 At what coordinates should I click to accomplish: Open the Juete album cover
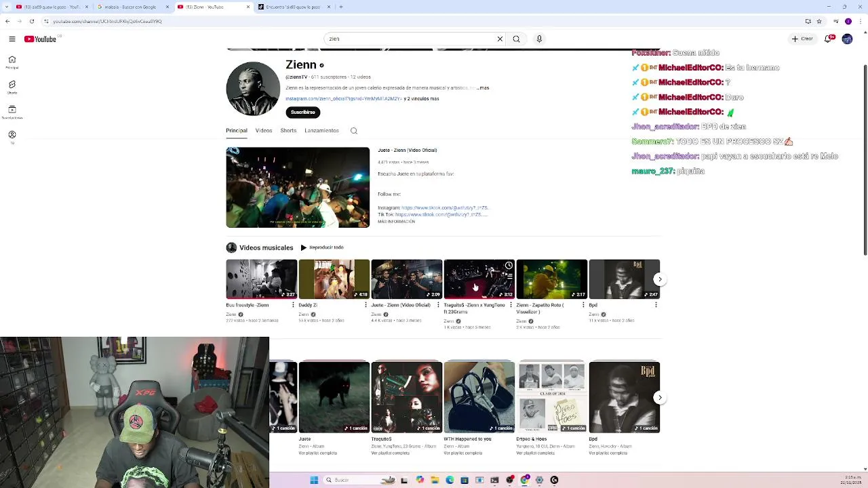point(334,397)
